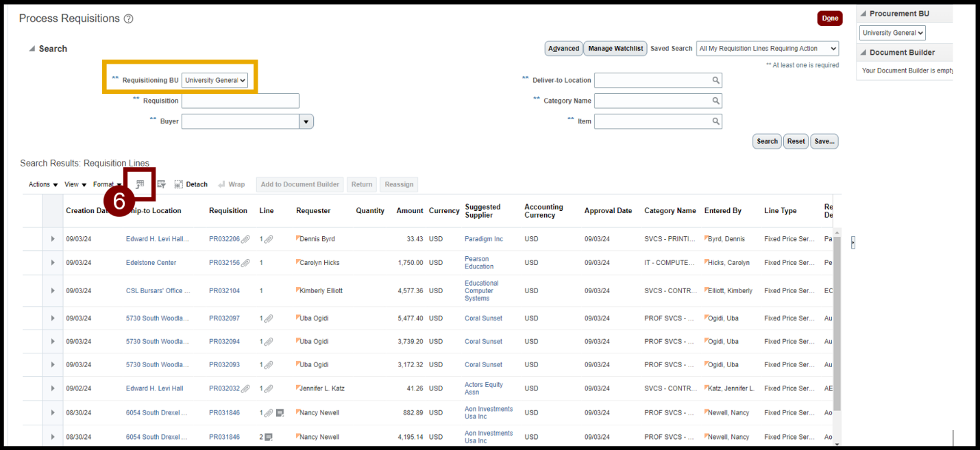Open the Actions menu

coord(42,184)
